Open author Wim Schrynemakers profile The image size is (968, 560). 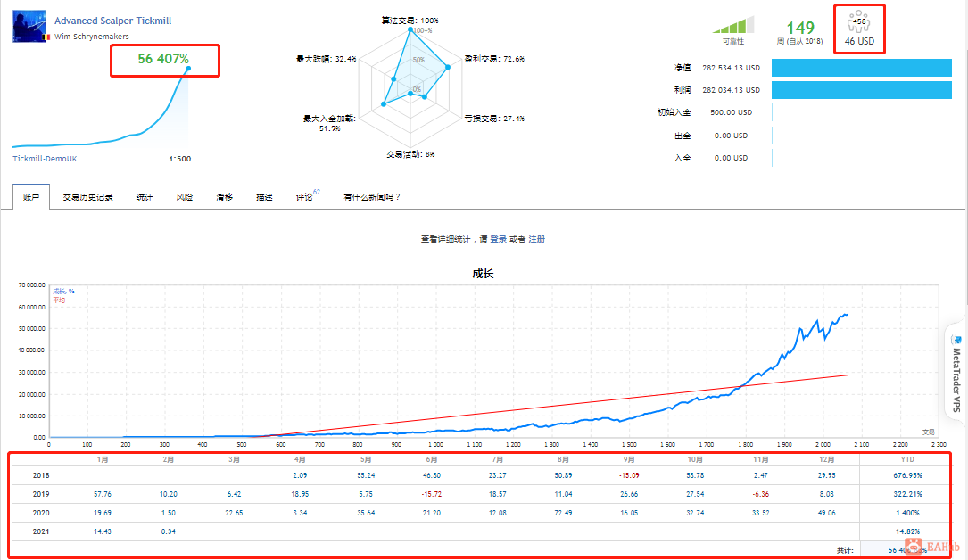tap(91, 37)
